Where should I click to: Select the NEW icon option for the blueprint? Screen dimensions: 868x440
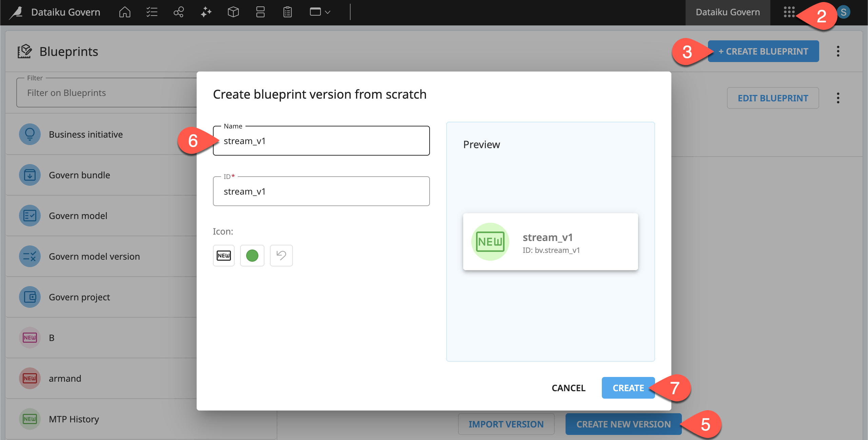pos(223,255)
